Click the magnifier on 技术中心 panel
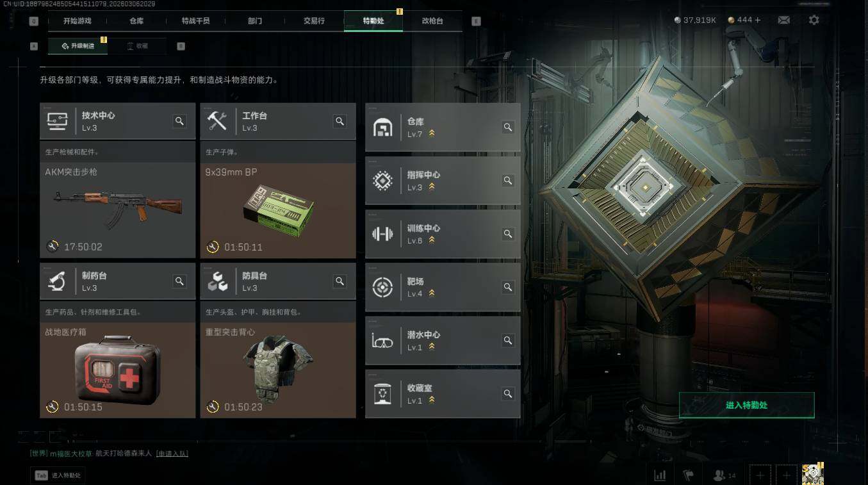The image size is (868, 485). pos(180,121)
